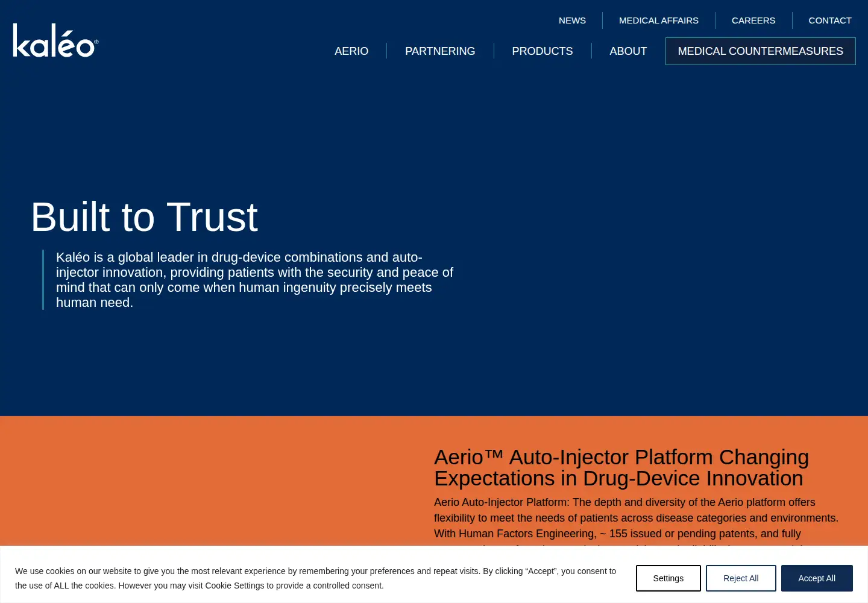Accept all cookies
The height and width of the screenshot is (603, 868).
(817, 578)
